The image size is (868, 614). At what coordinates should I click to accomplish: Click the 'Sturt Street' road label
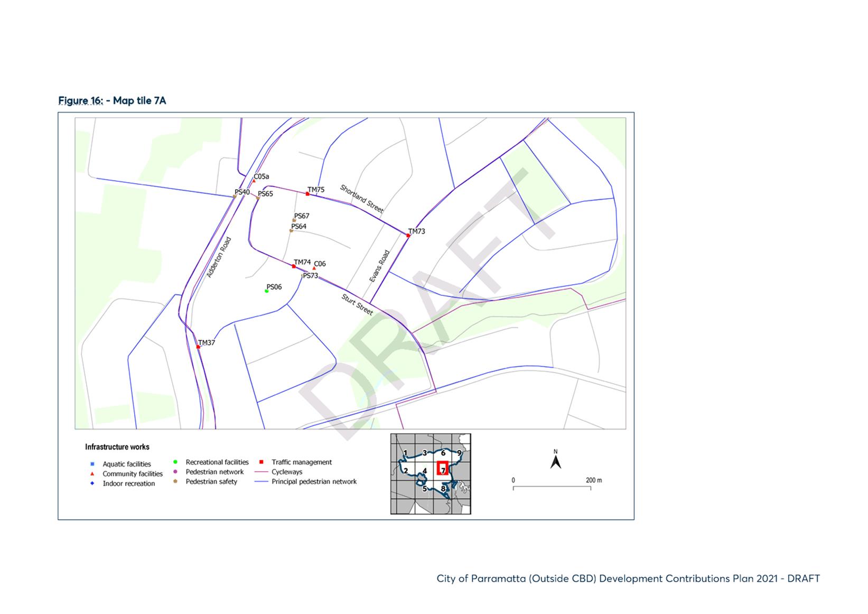click(x=358, y=305)
